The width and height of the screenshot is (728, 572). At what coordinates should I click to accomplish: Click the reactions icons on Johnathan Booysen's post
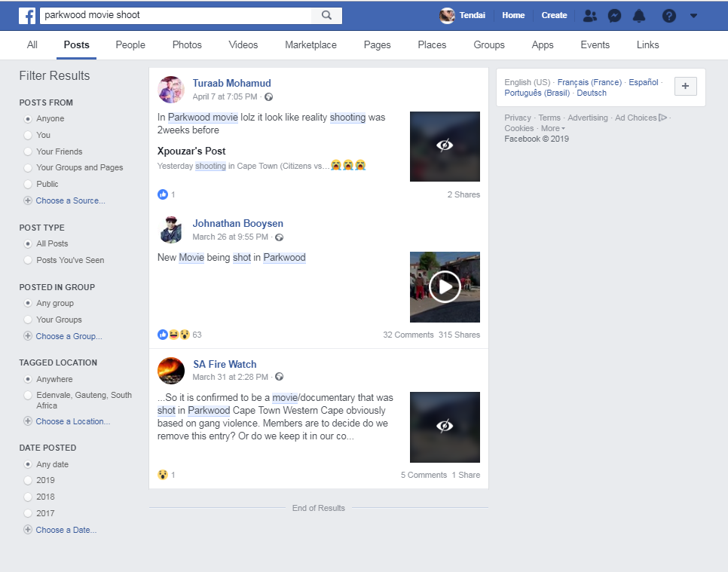tap(173, 335)
